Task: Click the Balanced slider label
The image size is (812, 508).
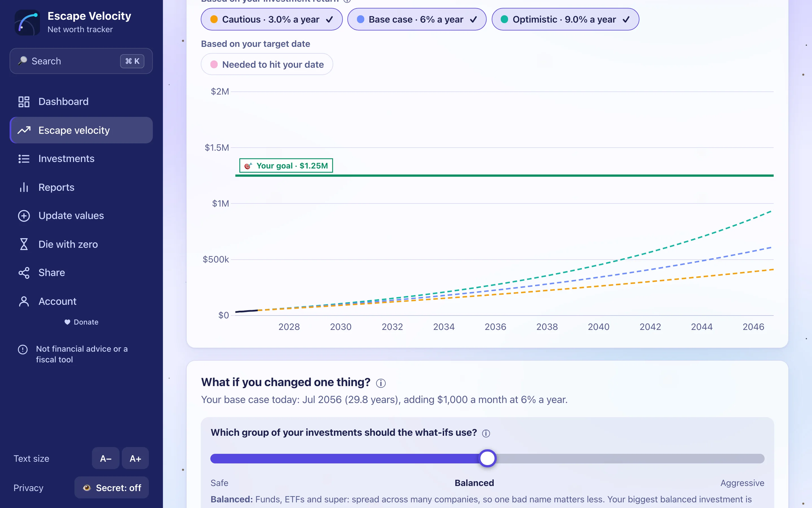Action: [474, 483]
